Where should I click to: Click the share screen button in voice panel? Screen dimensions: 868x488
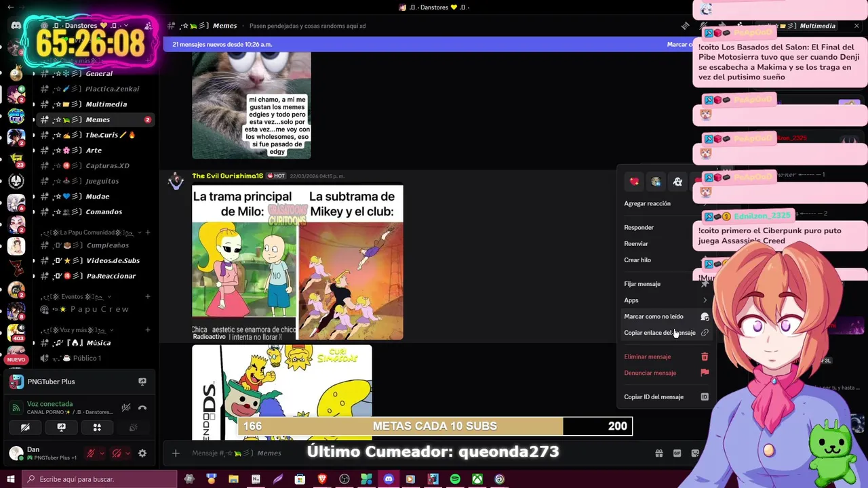coord(61,427)
